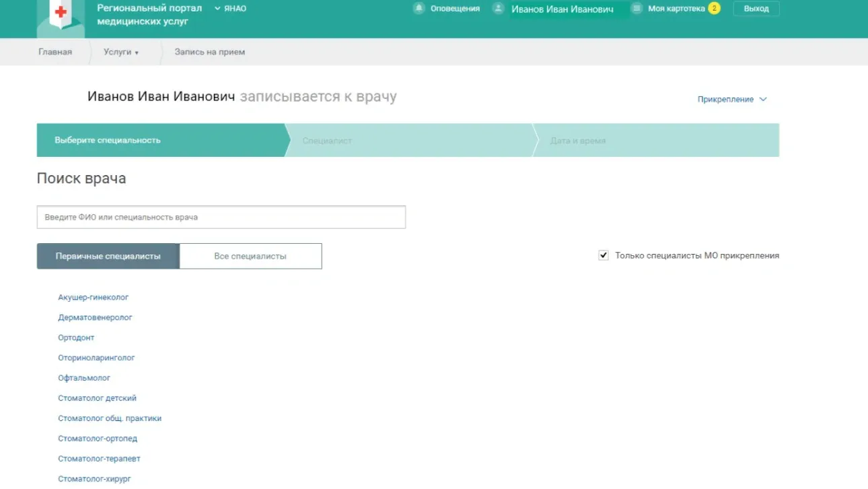The image size is (868, 489).
Task: Select the Первичные специалисты tab
Action: click(x=108, y=256)
